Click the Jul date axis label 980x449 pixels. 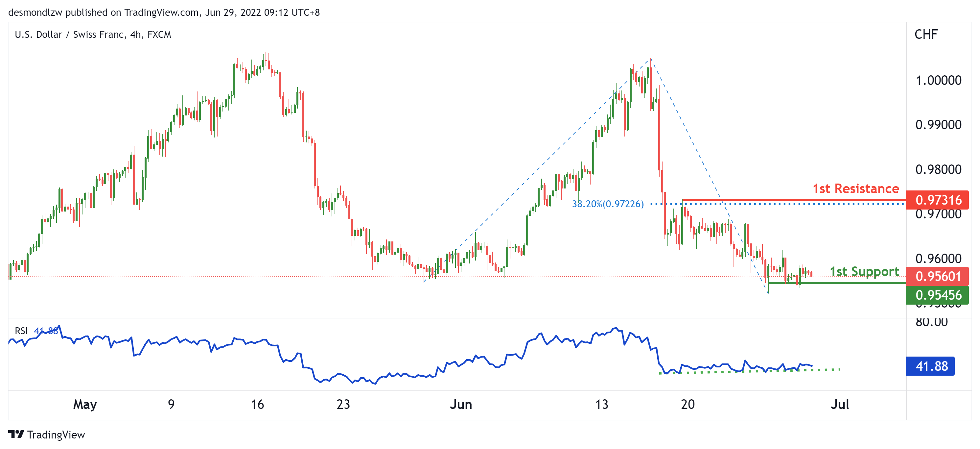click(839, 404)
